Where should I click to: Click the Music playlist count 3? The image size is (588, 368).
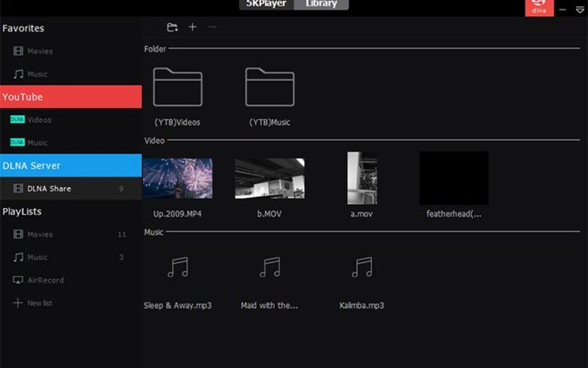coord(121,258)
